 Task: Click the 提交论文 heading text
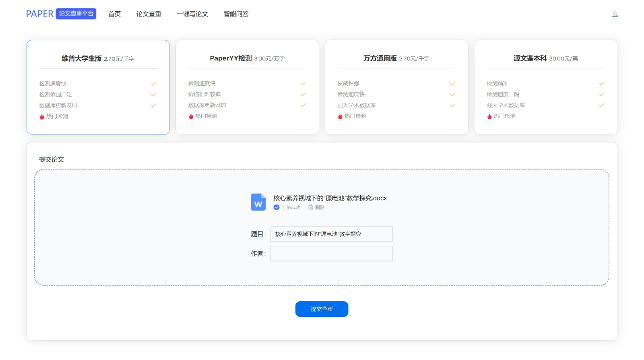pyautogui.click(x=52, y=159)
